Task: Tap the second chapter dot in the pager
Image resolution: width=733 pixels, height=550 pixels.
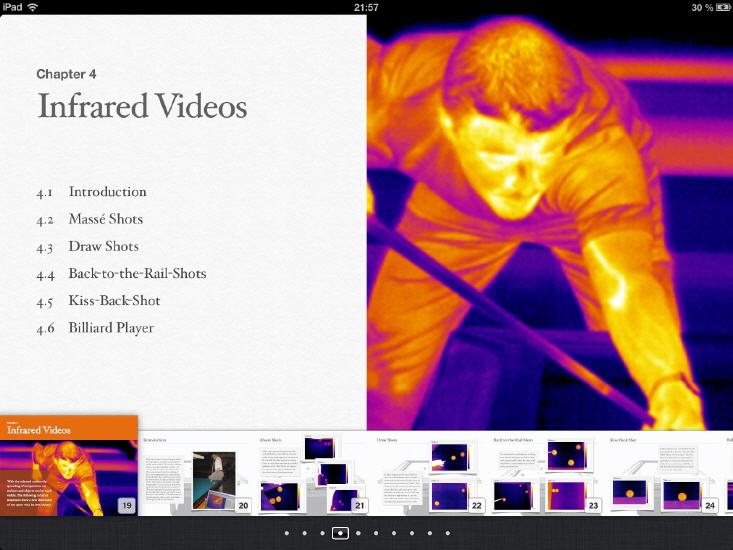Action: 304,533
